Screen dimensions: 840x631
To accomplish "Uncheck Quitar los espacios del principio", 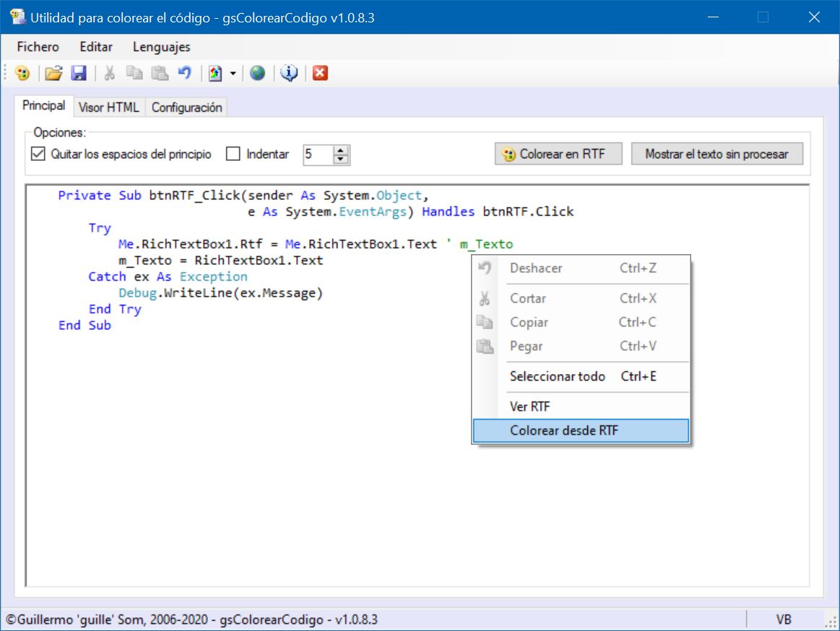I will (38, 155).
